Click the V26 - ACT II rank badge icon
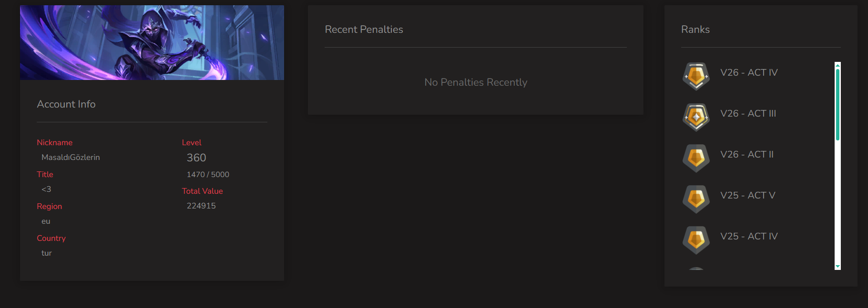 [696, 158]
